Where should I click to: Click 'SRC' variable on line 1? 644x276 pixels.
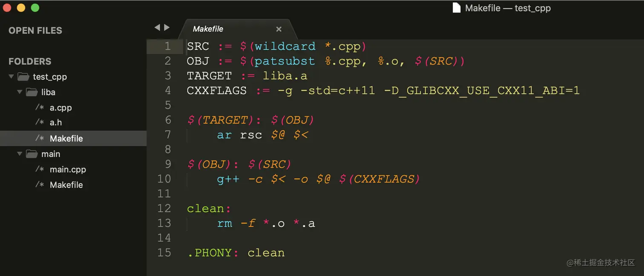pyautogui.click(x=198, y=46)
